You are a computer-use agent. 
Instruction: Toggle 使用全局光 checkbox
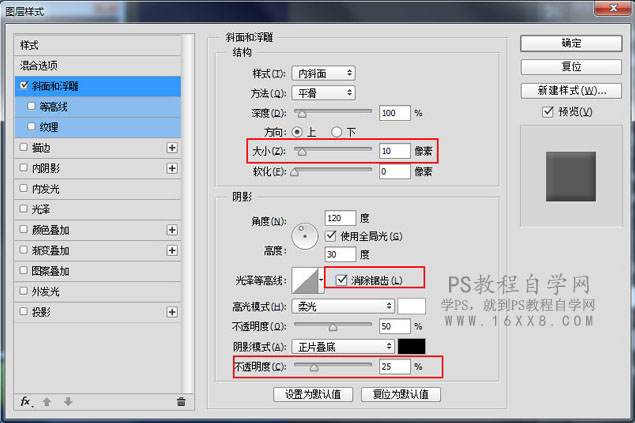click(x=331, y=236)
